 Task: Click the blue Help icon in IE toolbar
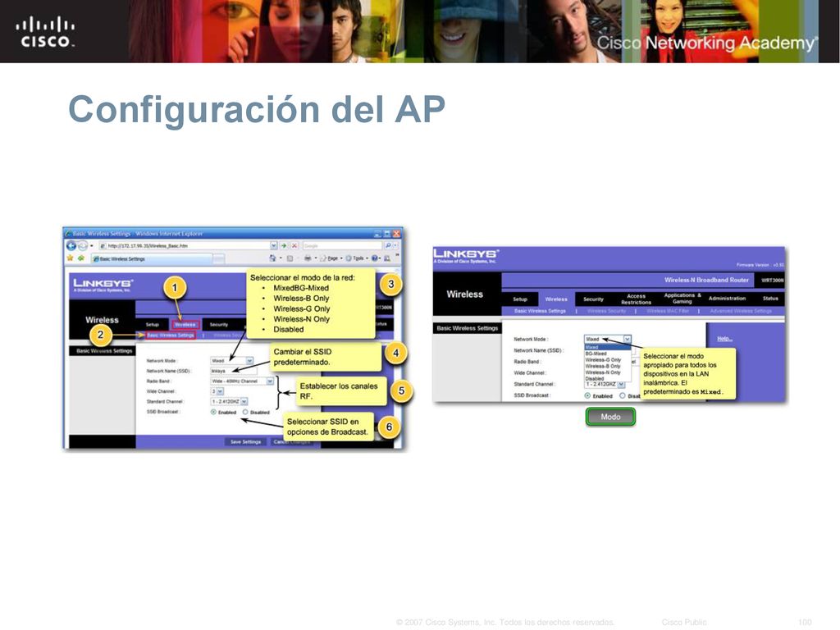point(374,258)
